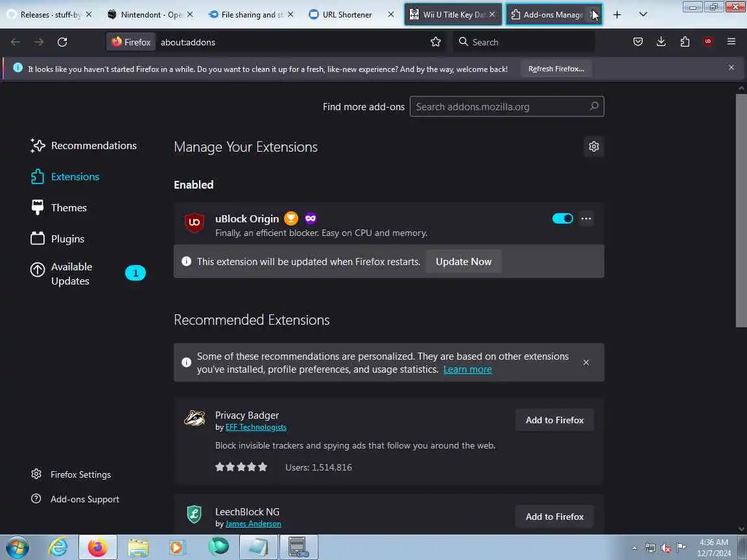Switch to File sharing and storage tab
This screenshot has width=747, height=560.
(x=251, y=15)
